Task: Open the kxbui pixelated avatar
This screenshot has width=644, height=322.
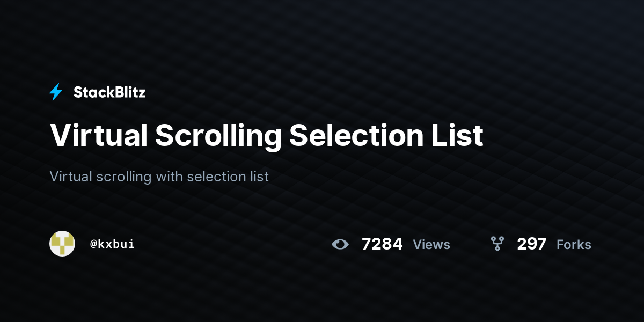Action: pos(62,244)
